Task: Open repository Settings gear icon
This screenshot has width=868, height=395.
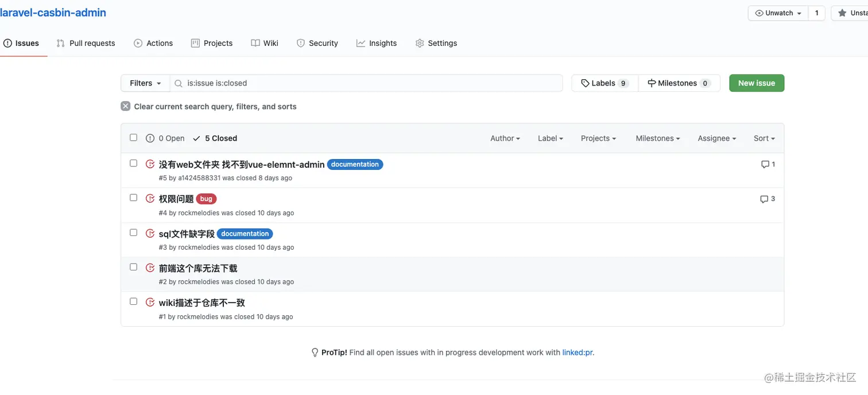Action: tap(419, 42)
